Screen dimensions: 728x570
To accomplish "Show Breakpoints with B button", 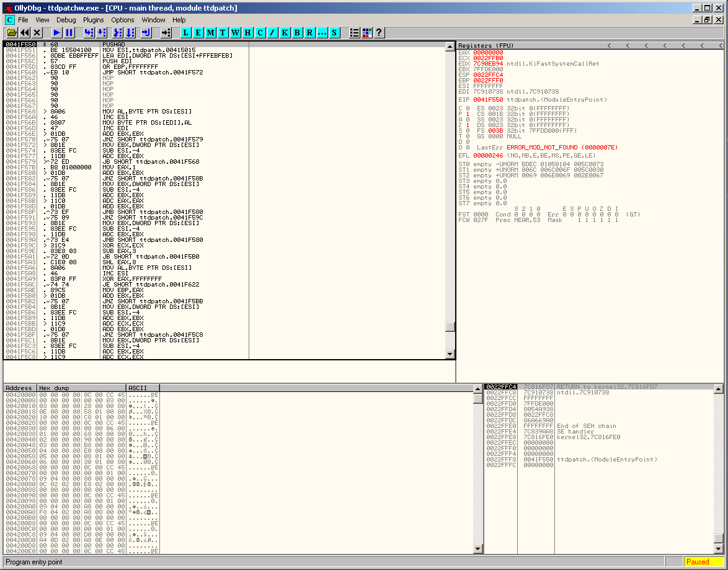I will click(x=297, y=32).
